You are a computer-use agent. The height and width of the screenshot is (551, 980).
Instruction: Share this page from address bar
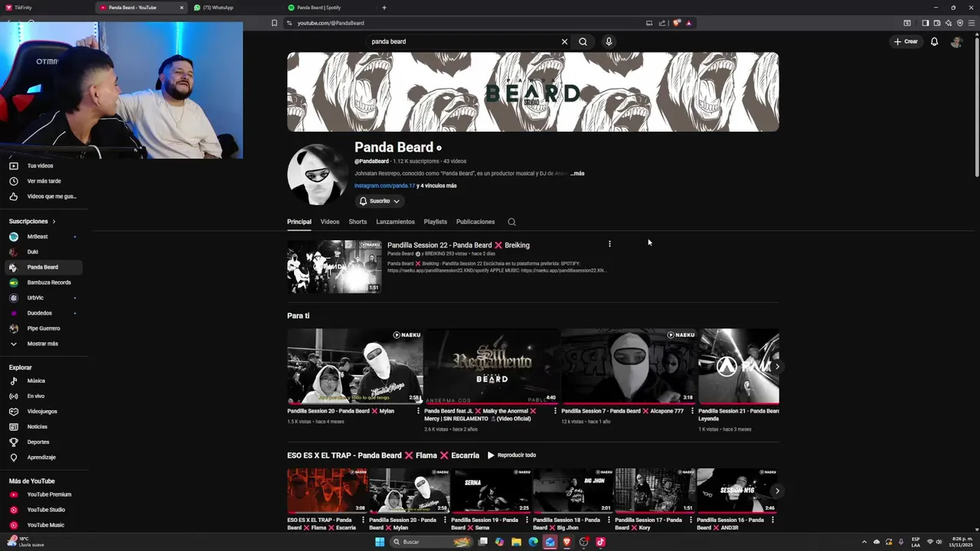click(662, 23)
